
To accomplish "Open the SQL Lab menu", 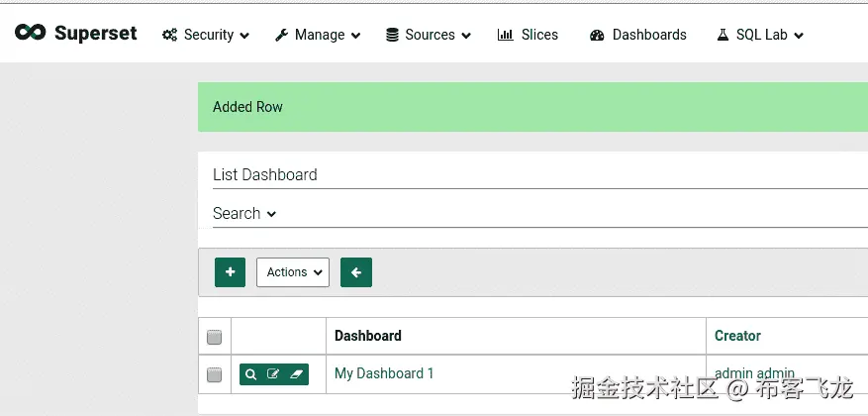I will click(x=759, y=35).
